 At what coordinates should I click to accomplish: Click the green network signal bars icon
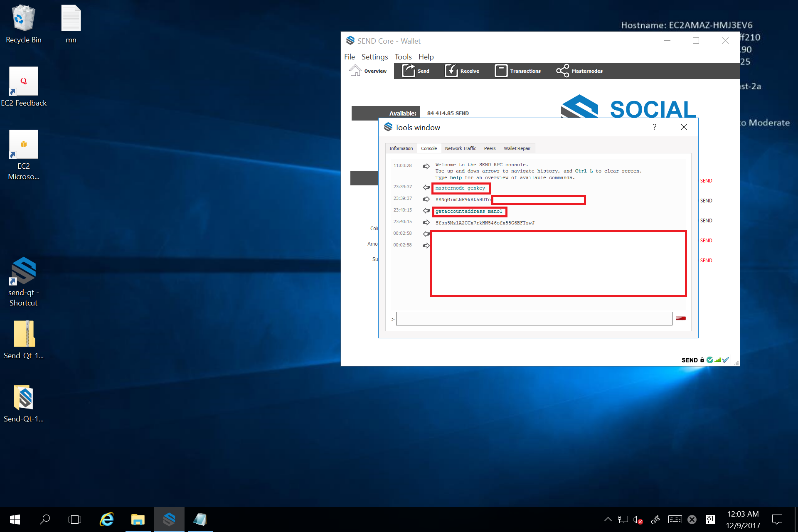click(x=718, y=360)
